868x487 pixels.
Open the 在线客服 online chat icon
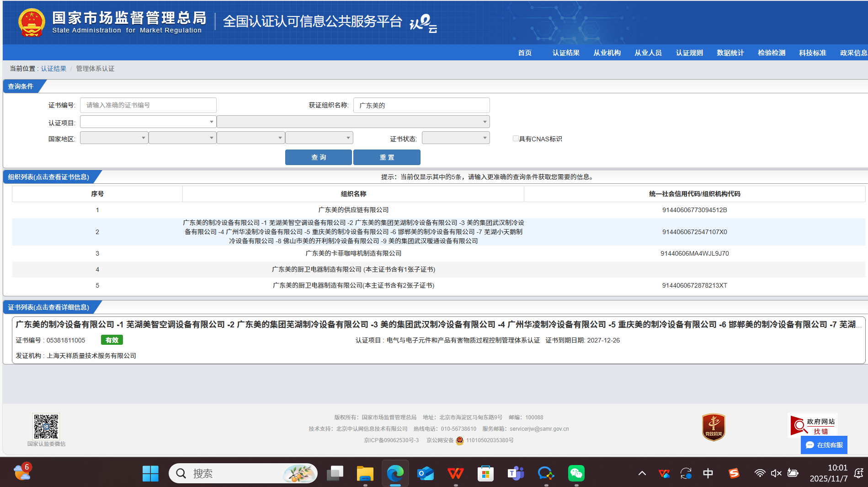[x=824, y=445]
